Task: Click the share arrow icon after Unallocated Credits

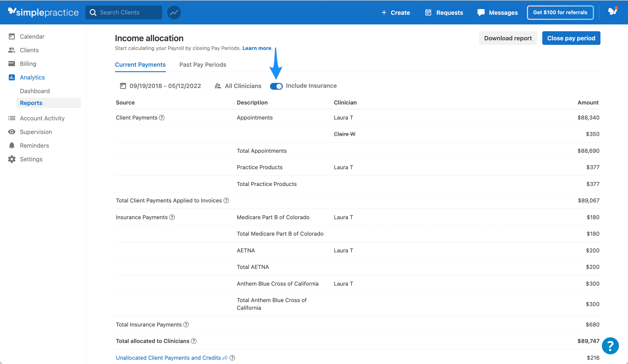Action: click(225, 358)
